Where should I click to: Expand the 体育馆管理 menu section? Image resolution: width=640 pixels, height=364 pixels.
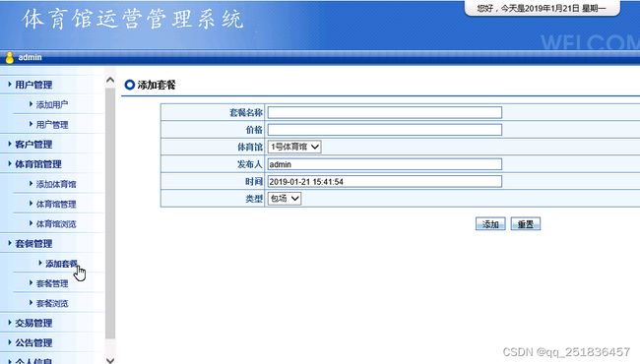(38, 164)
